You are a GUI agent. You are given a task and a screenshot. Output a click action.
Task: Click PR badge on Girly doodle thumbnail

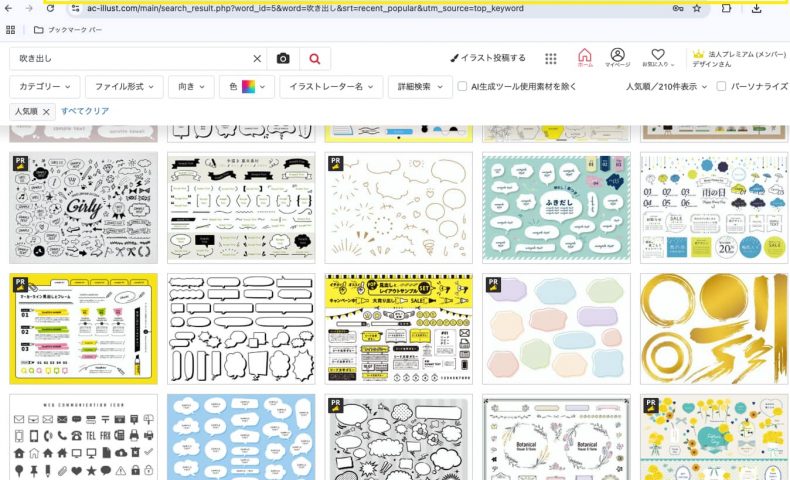pos(20,164)
